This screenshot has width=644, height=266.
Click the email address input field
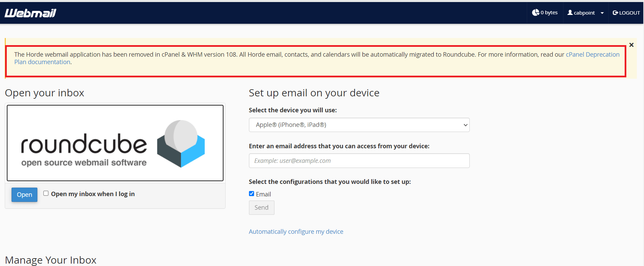coord(359,161)
